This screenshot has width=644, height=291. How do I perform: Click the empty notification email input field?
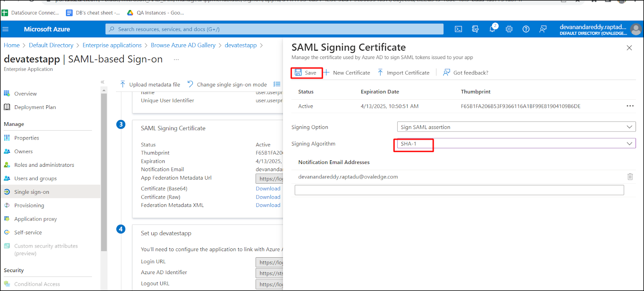tap(459, 190)
